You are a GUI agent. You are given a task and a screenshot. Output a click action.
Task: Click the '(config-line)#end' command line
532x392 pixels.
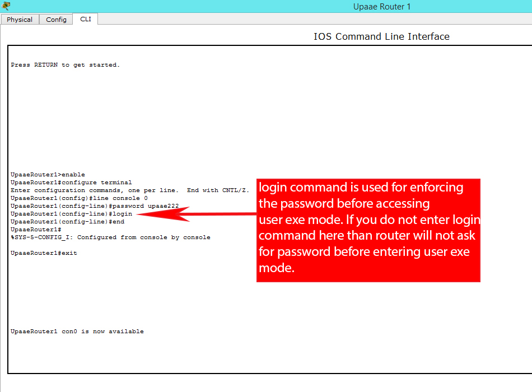click(x=67, y=222)
